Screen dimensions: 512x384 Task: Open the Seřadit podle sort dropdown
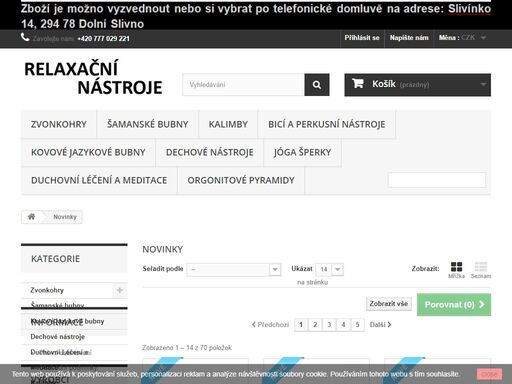click(x=234, y=269)
